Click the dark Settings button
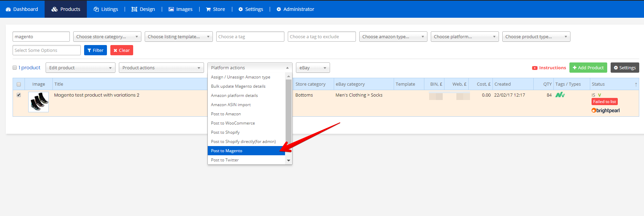644x216 pixels. point(625,68)
